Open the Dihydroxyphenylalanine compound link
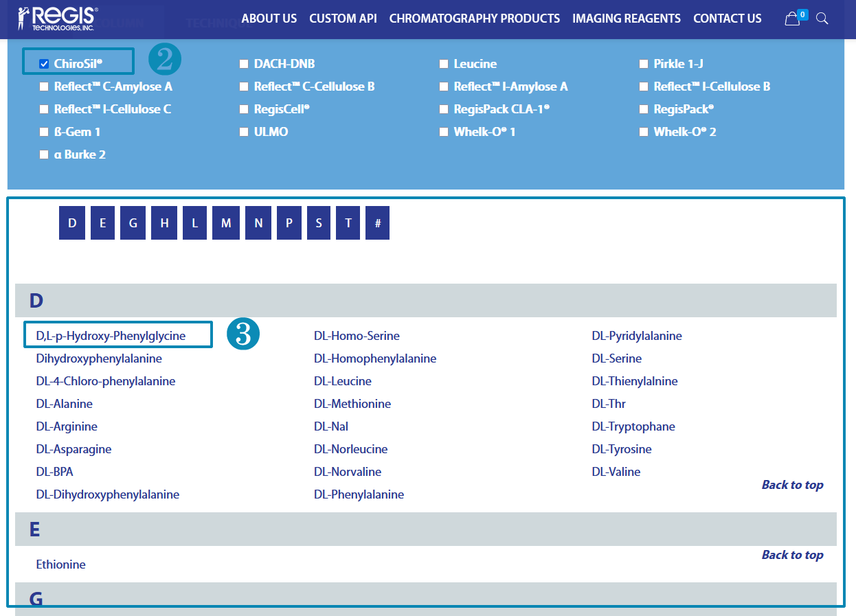 pos(99,358)
